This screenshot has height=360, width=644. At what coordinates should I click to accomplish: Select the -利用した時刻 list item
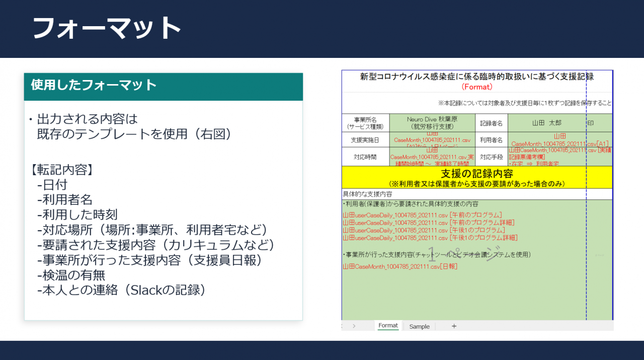click(77, 215)
